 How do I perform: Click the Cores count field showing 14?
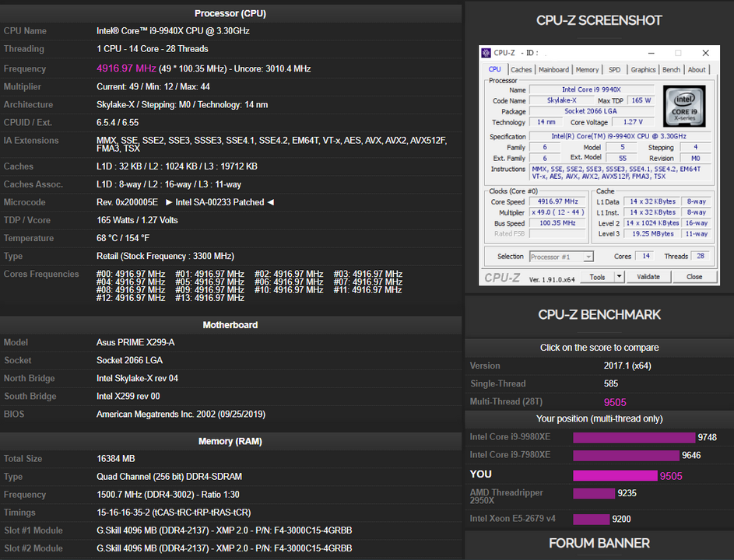(646, 257)
